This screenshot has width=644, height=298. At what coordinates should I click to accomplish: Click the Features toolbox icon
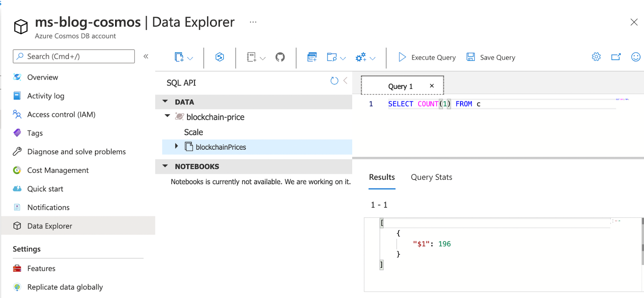point(17,268)
